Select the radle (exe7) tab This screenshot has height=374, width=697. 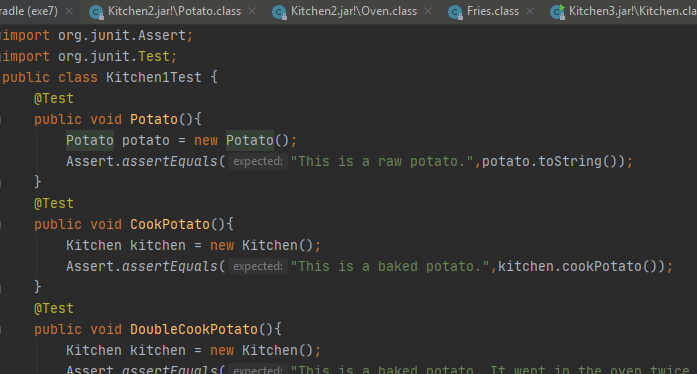tap(28, 11)
